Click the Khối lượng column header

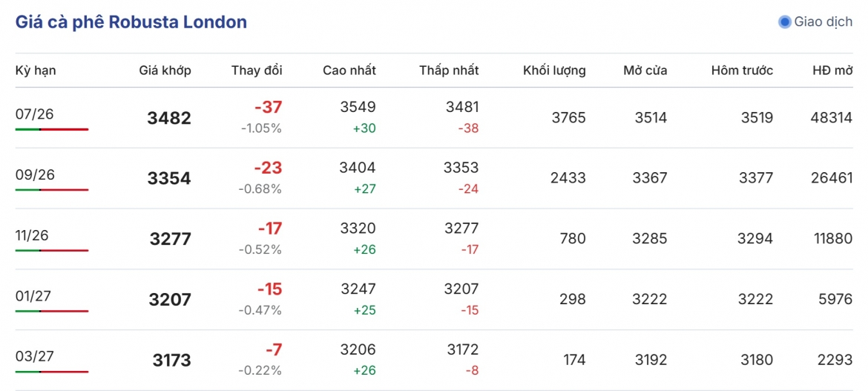coord(554,70)
